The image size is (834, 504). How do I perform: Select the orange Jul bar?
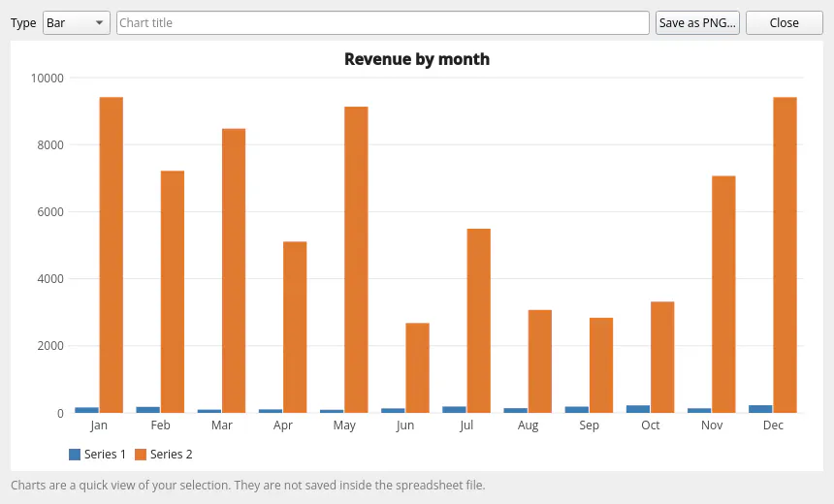point(479,321)
